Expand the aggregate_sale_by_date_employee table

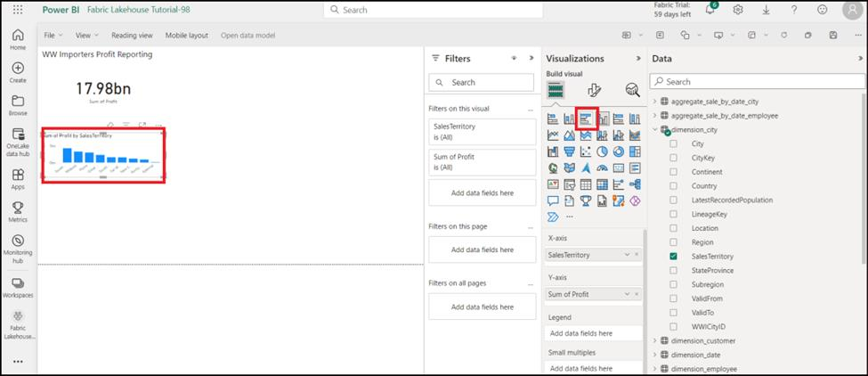[655, 116]
